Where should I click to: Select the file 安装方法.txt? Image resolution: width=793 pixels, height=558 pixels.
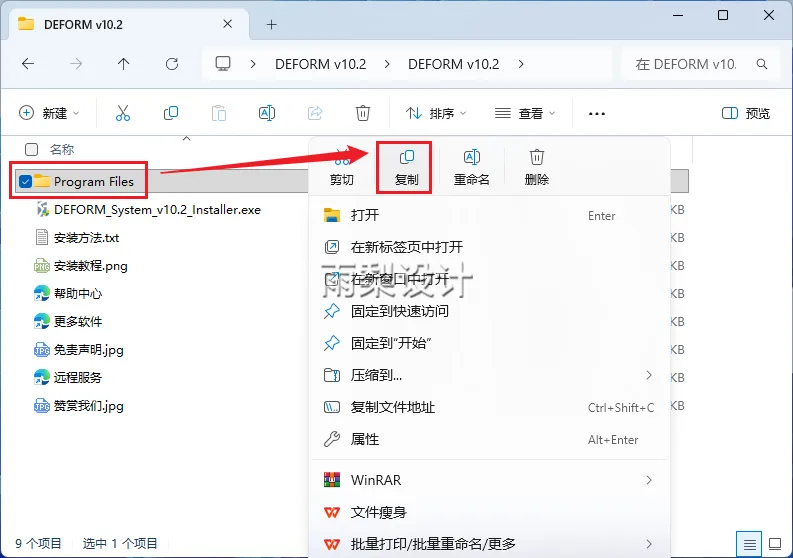pyautogui.click(x=86, y=237)
